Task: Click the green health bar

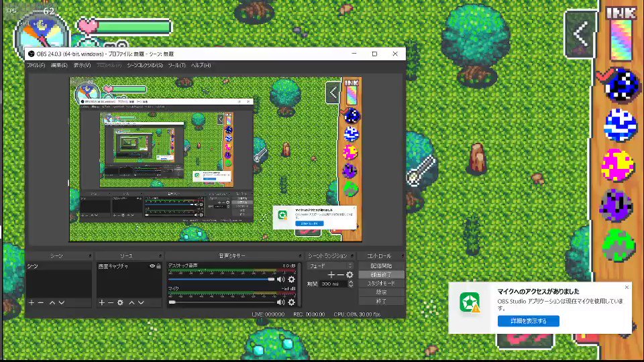Action: click(x=133, y=27)
